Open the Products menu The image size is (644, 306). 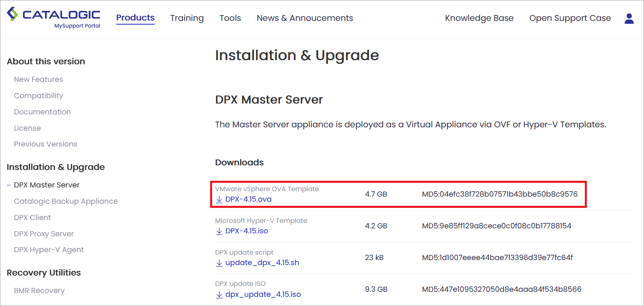pyautogui.click(x=135, y=18)
